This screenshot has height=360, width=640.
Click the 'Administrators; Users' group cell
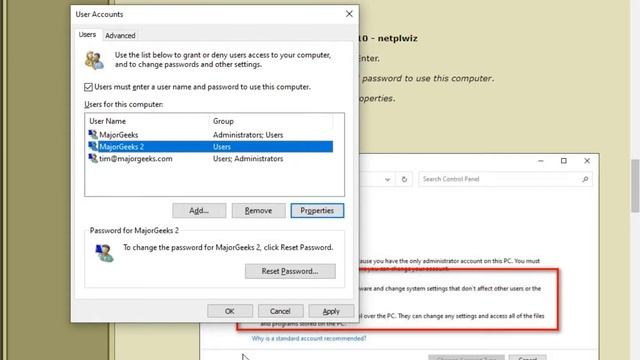[248, 135]
